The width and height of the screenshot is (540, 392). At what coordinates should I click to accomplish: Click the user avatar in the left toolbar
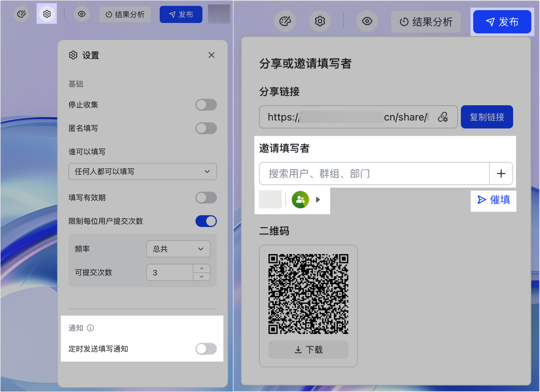pyautogui.click(x=219, y=14)
